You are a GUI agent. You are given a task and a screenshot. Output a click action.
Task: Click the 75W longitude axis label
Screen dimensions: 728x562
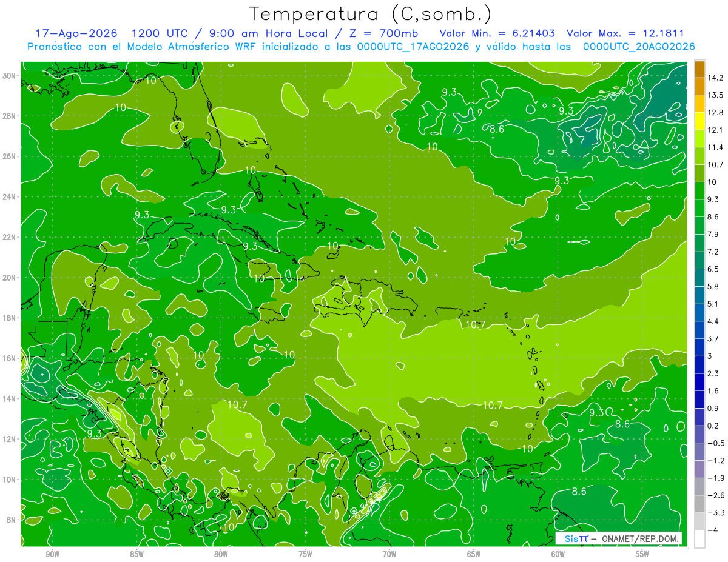305,555
